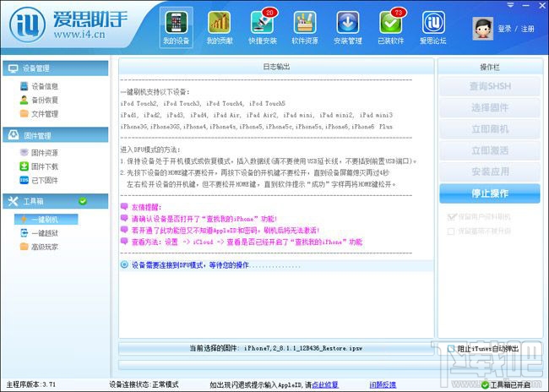This screenshot has height=392, width=549.
Task: Open the 我的贡献 chart icon
Action: [220, 27]
